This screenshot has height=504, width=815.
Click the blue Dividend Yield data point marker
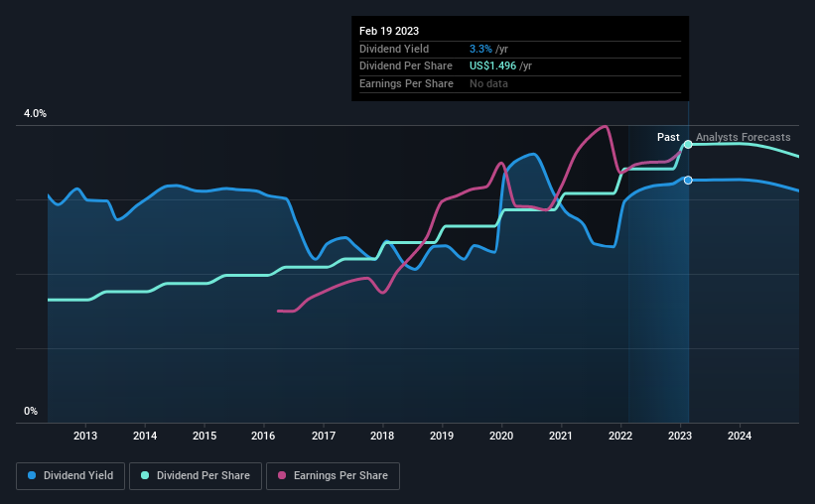click(688, 181)
